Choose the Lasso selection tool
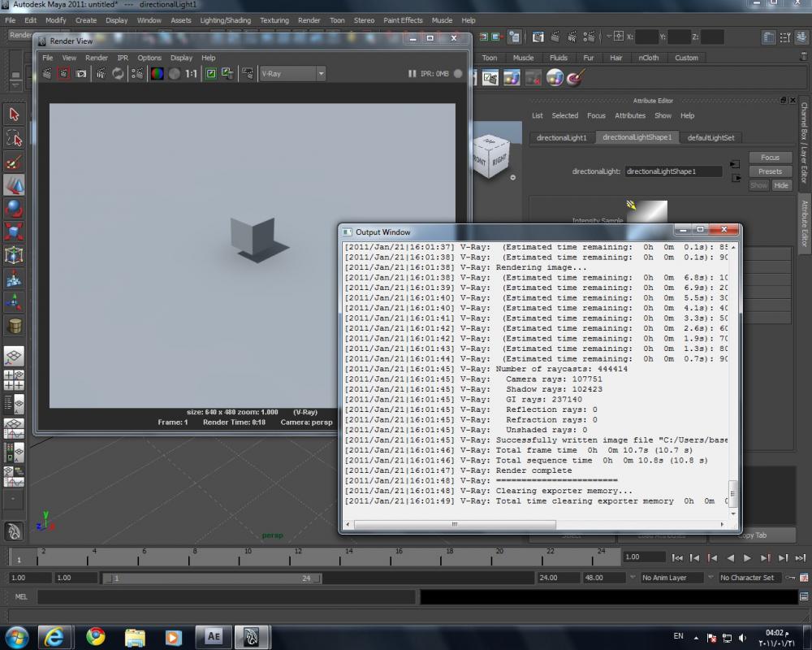Viewport: 812px width, 650px height. [x=14, y=138]
